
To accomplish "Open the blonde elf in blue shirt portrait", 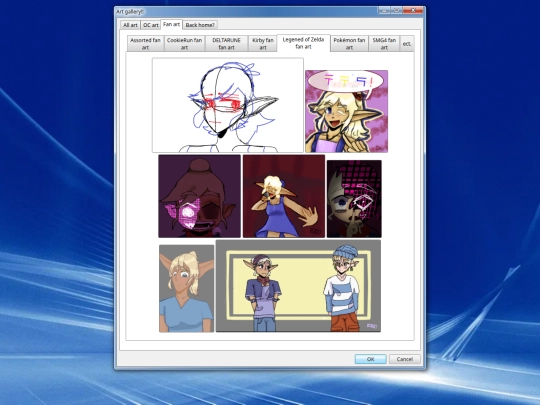I will pyautogui.click(x=186, y=289).
